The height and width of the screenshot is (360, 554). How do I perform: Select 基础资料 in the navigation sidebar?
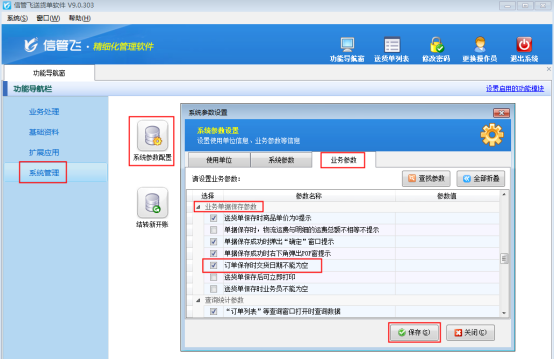coord(44,132)
